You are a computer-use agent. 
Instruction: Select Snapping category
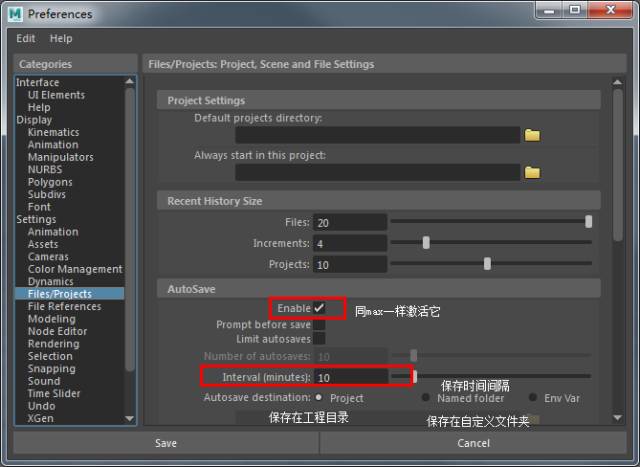[52, 369]
